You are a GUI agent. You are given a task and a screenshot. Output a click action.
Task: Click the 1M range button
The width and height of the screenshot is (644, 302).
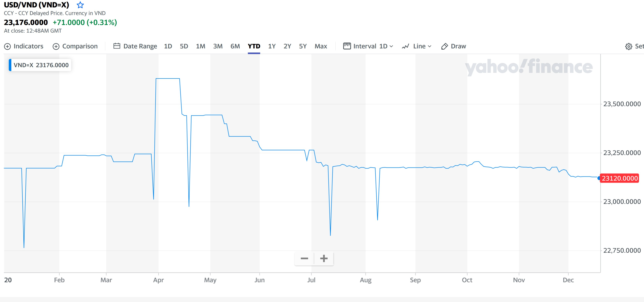[200, 46]
